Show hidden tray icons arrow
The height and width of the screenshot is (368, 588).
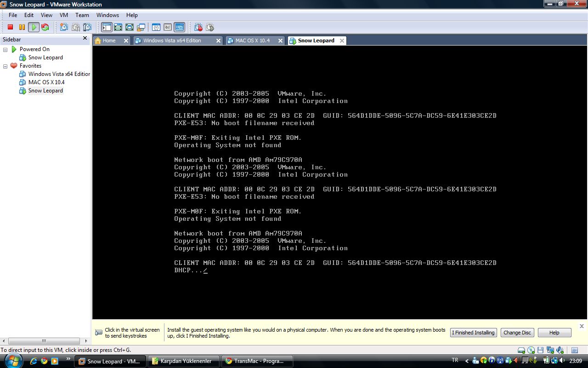(467, 361)
